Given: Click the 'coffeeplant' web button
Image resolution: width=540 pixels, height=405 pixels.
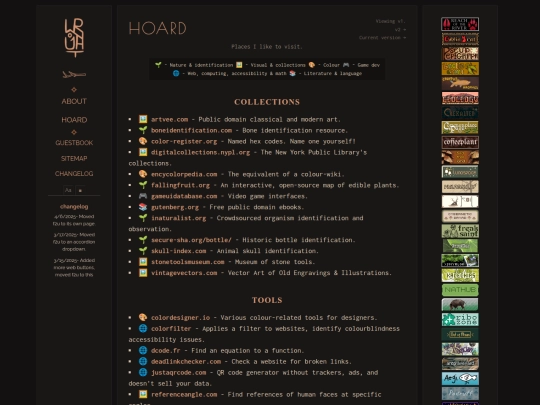Looking at the screenshot, I should click(x=460, y=142).
